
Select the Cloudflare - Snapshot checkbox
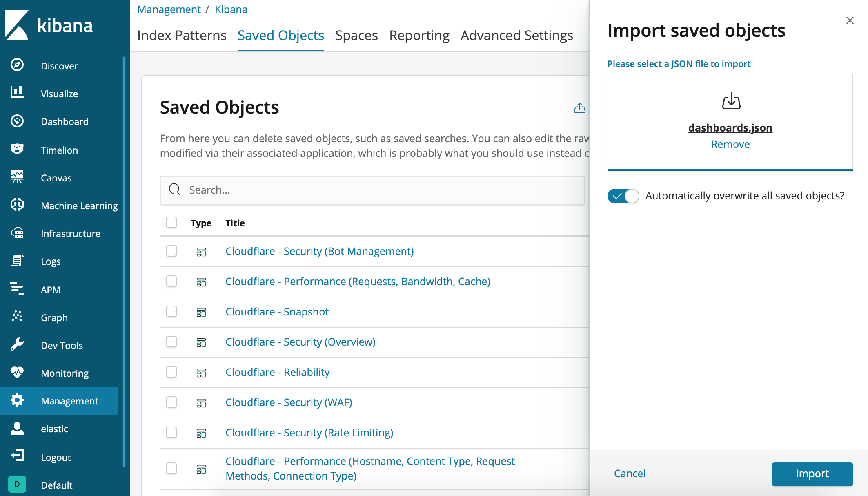click(x=171, y=312)
